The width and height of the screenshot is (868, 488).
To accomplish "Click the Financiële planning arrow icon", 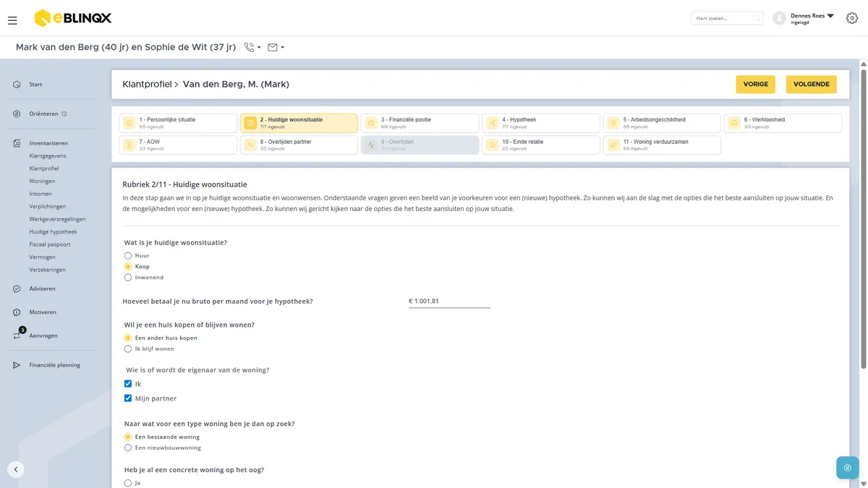I will 17,365.
